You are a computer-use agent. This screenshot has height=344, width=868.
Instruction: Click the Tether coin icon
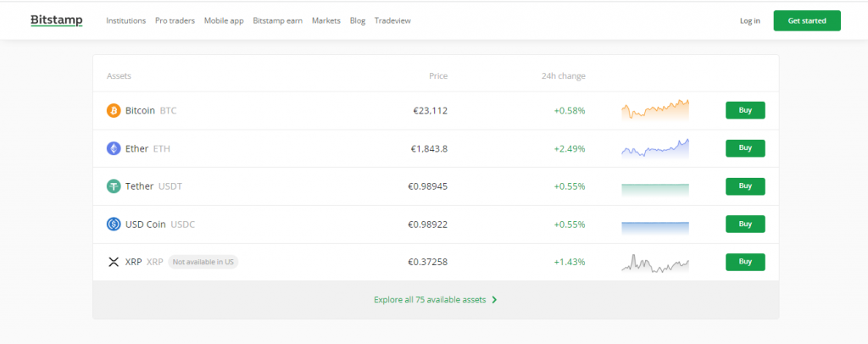pos(114,186)
